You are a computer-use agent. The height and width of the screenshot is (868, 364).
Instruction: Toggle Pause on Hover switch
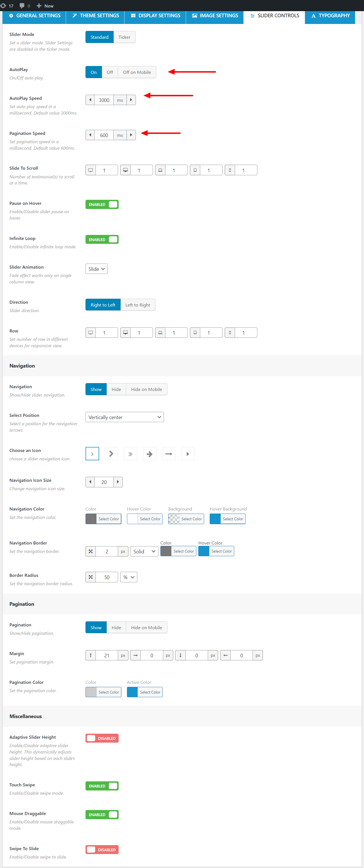coord(102,204)
